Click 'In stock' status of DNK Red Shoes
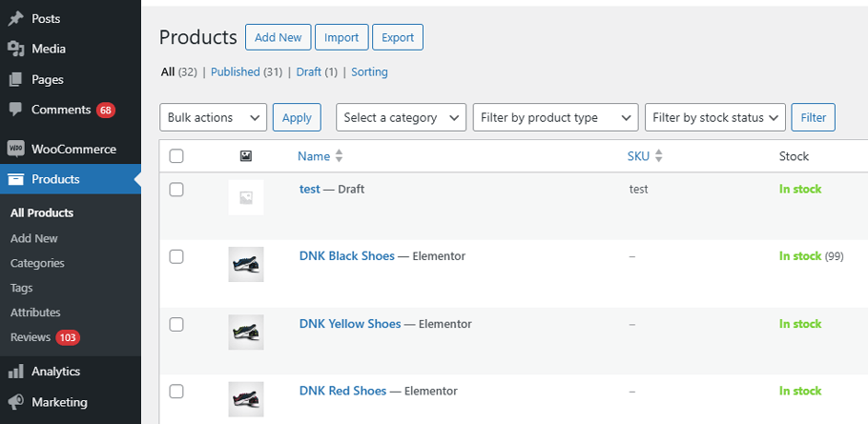This screenshot has height=424, width=868. click(800, 391)
